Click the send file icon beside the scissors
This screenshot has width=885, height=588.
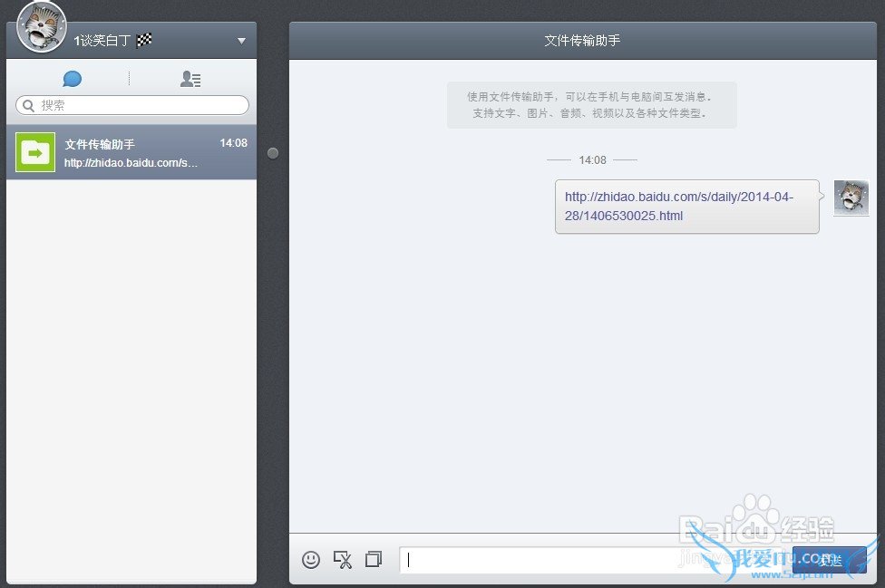point(374,560)
